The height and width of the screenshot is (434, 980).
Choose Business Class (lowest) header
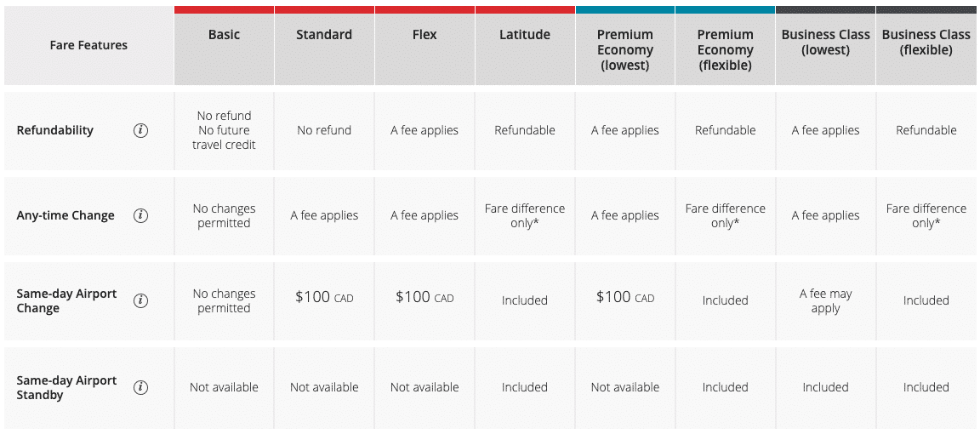click(825, 43)
